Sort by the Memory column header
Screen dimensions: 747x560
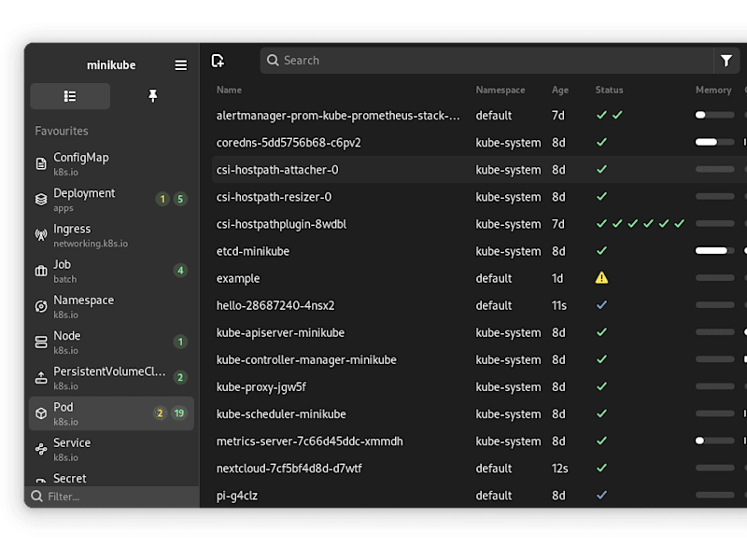[713, 90]
